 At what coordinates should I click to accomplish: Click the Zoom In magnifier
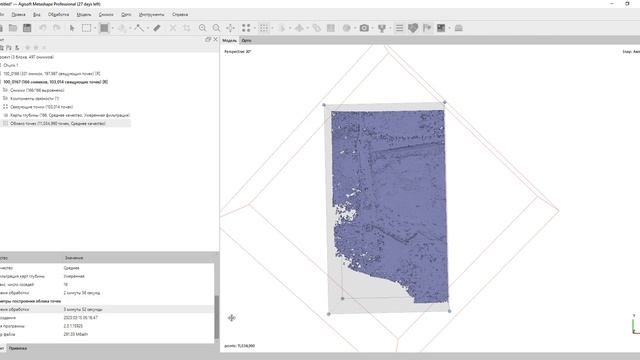(x=202, y=28)
